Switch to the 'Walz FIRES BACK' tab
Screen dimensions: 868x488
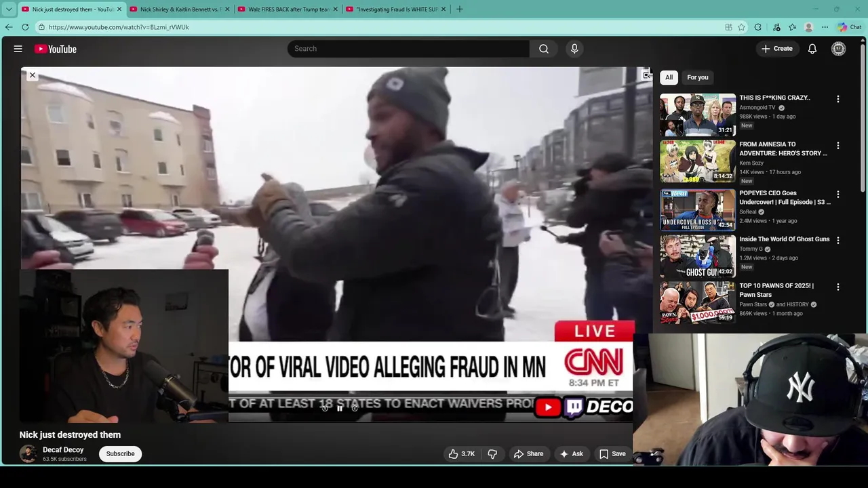pyautogui.click(x=288, y=9)
